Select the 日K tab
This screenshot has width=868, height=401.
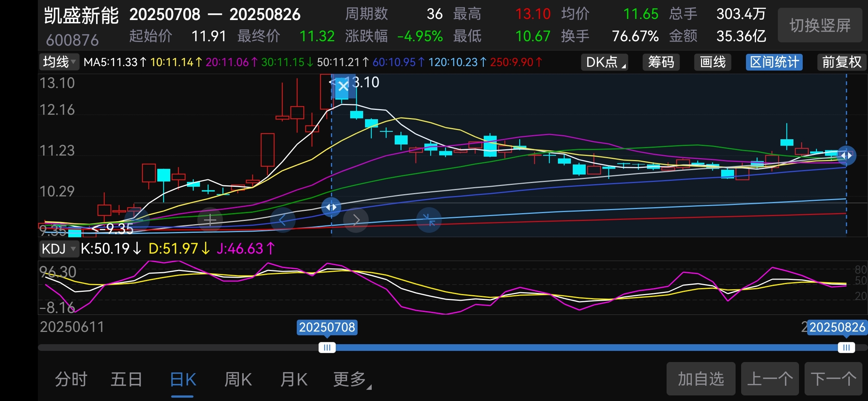coord(183,379)
